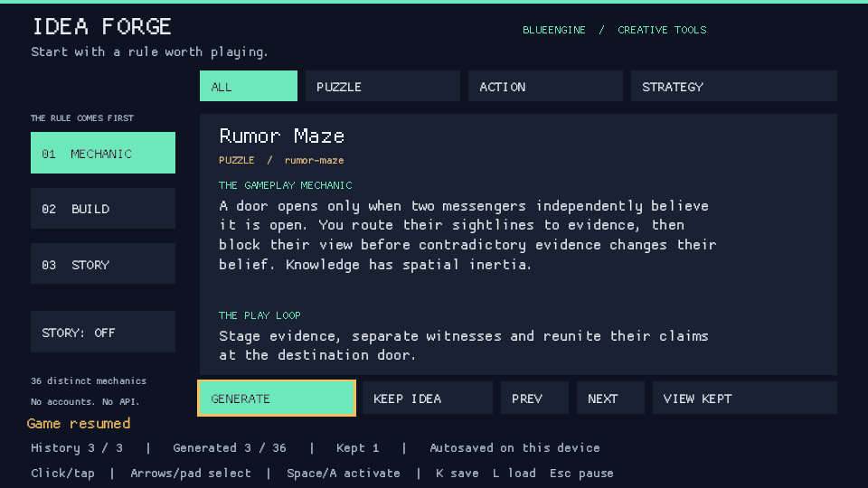Follow the CREATIVE TOOLS breadcrumb link

(x=662, y=30)
